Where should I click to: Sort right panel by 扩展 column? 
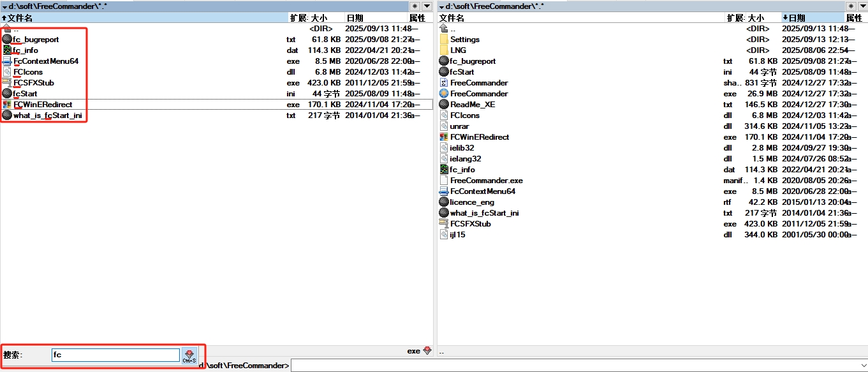coord(736,18)
